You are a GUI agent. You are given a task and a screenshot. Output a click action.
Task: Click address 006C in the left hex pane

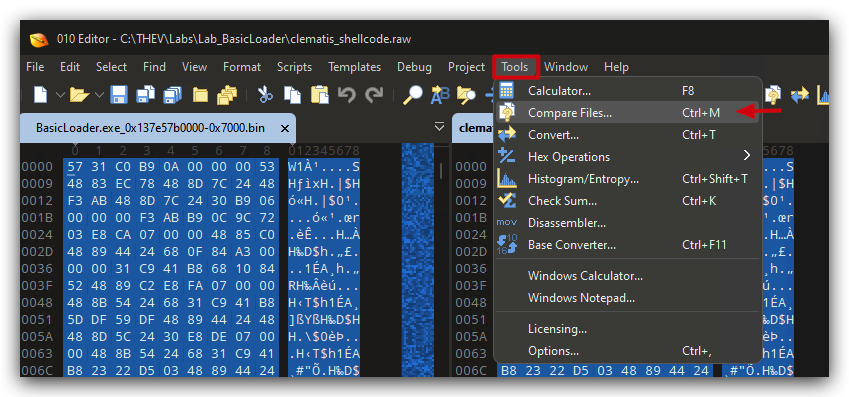pyautogui.click(x=38, y=370)
